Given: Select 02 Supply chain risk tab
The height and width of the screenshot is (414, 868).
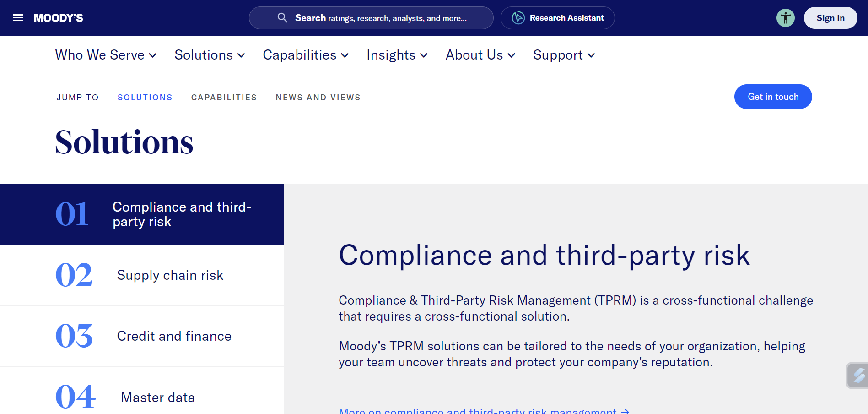Looking at the screenshot, I should [142, 275].
